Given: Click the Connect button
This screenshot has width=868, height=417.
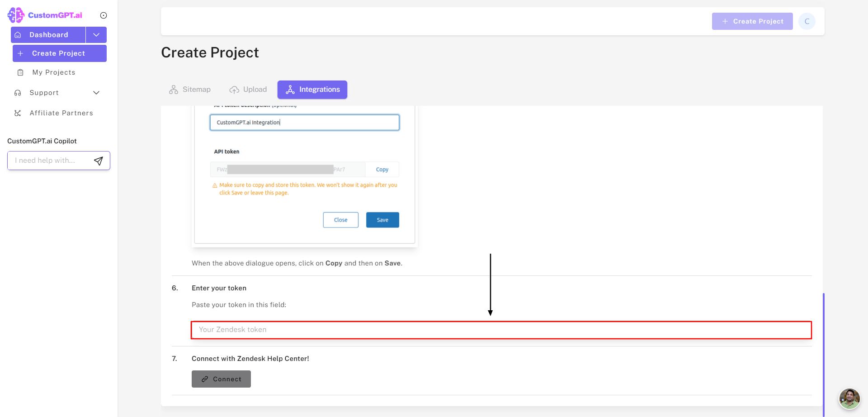Looking at the screenshot, I should point(221,379).
